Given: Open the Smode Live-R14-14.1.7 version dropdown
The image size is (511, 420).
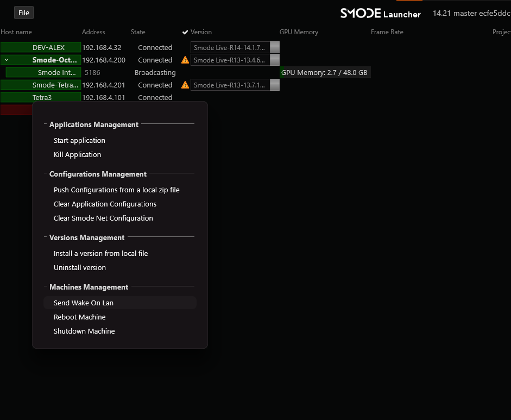Looking at the screenshot, I should 231,47.
